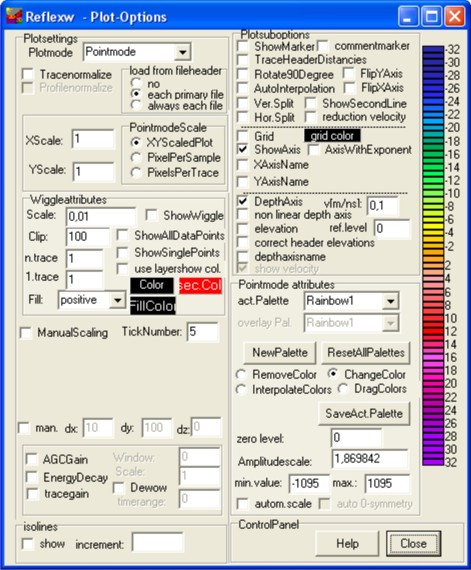
Task: Click the wiggle Scale field showing 0,01
Action: (x=101, y=217)
